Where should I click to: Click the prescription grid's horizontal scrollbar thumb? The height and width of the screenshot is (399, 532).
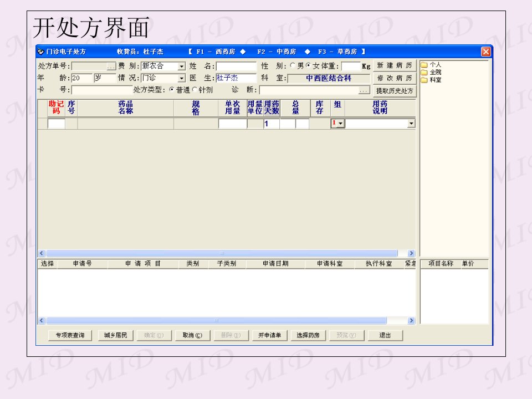coord(222,253)
